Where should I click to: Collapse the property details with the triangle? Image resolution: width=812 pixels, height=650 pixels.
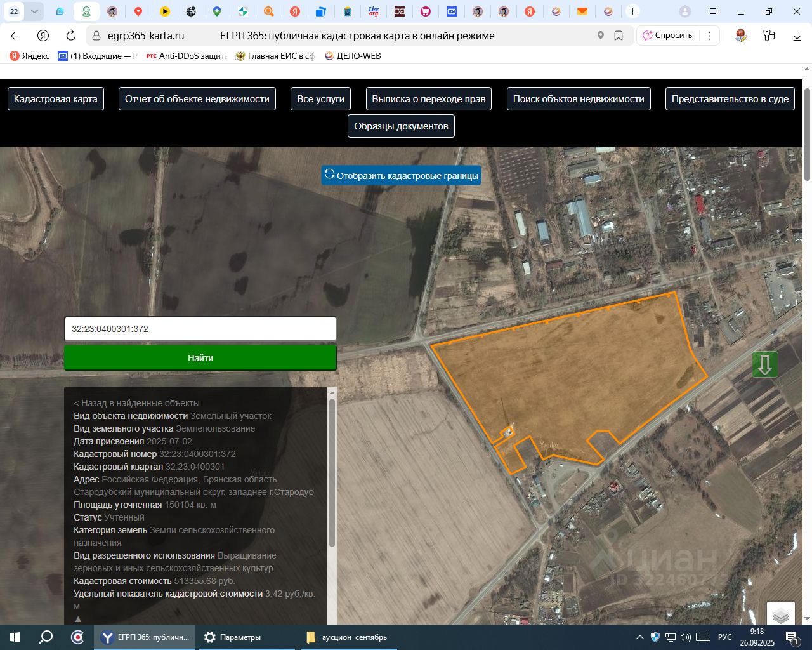pyautogui.click(x=78, y=619)
